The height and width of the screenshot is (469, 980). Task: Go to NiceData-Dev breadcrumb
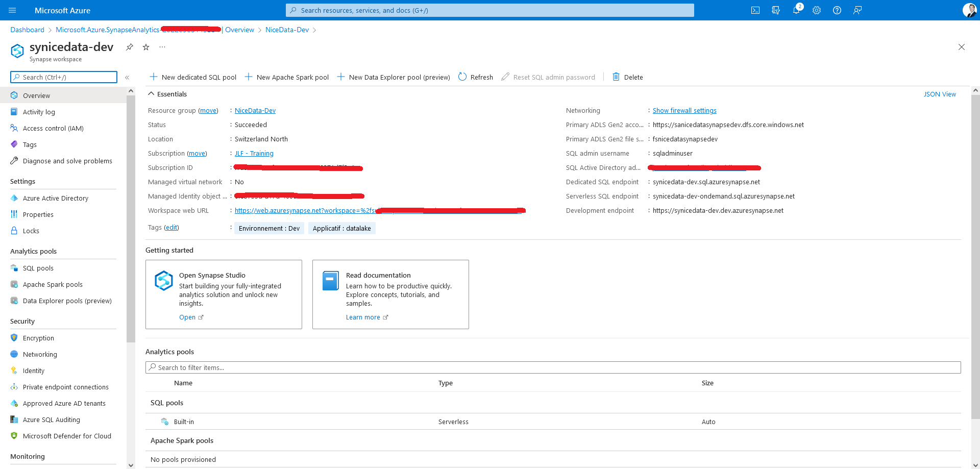point(287,30)
